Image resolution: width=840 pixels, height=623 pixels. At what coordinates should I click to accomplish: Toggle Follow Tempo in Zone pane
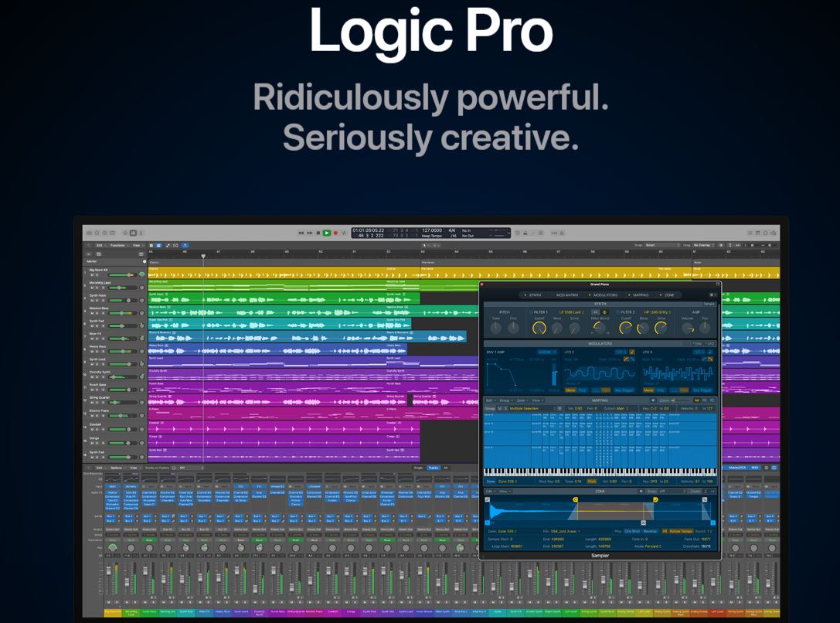[682, 531]
